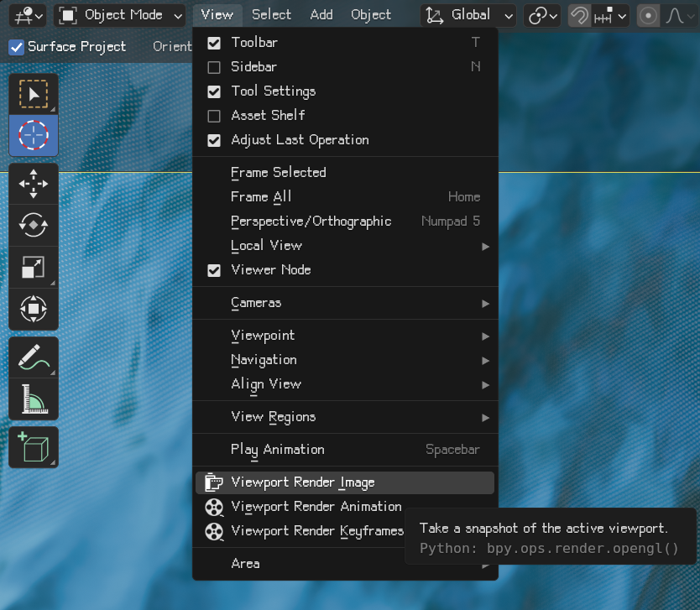This screenshot has height=610, width=700.
Task: Open the View menu
Action: pos(217,15)
